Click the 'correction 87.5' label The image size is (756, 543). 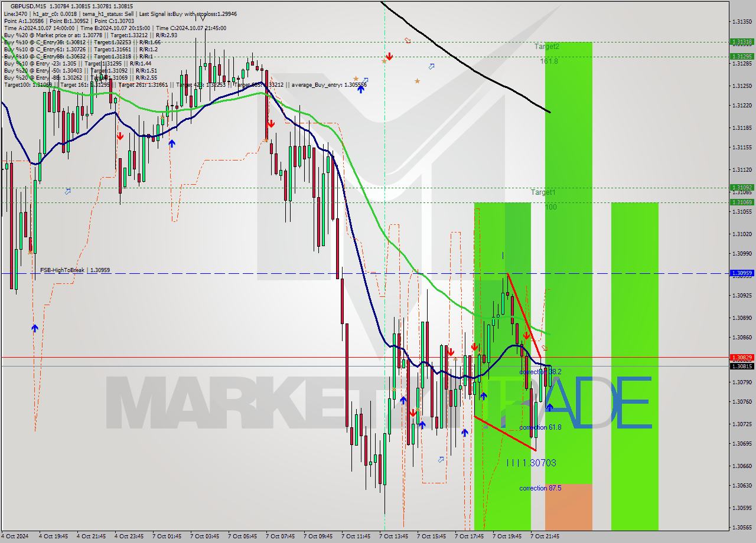click(540, 488)
